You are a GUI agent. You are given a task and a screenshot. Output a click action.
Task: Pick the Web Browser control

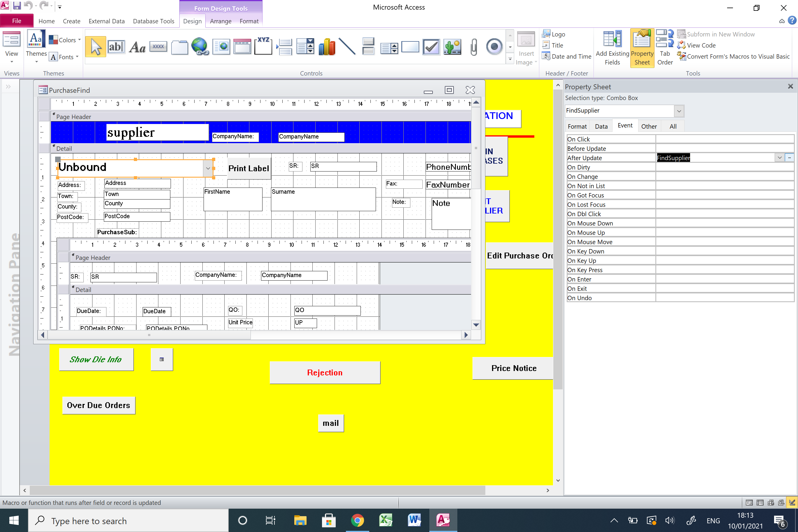point(221,47)
